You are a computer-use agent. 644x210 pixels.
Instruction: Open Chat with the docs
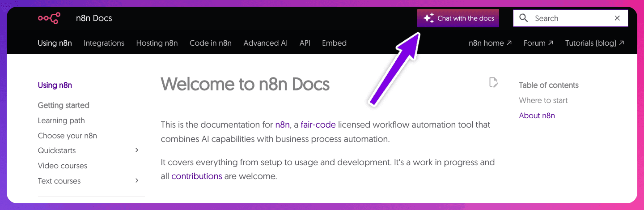(458, 18)
